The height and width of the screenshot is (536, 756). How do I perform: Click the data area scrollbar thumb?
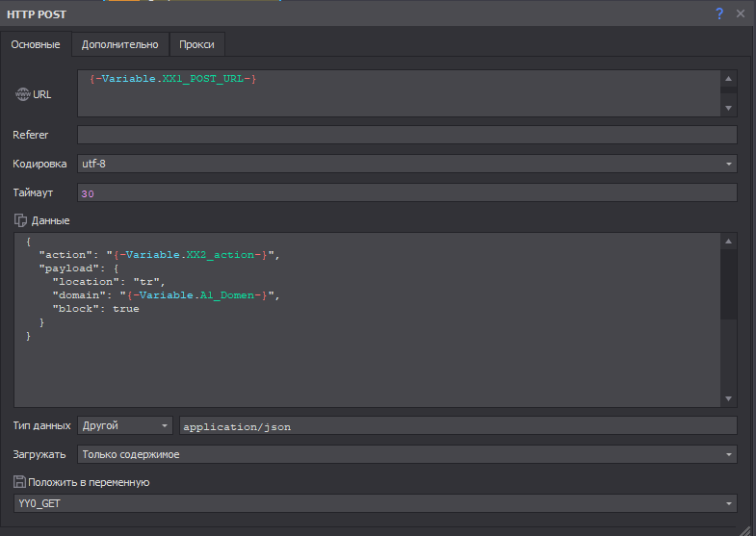point(729,284)
